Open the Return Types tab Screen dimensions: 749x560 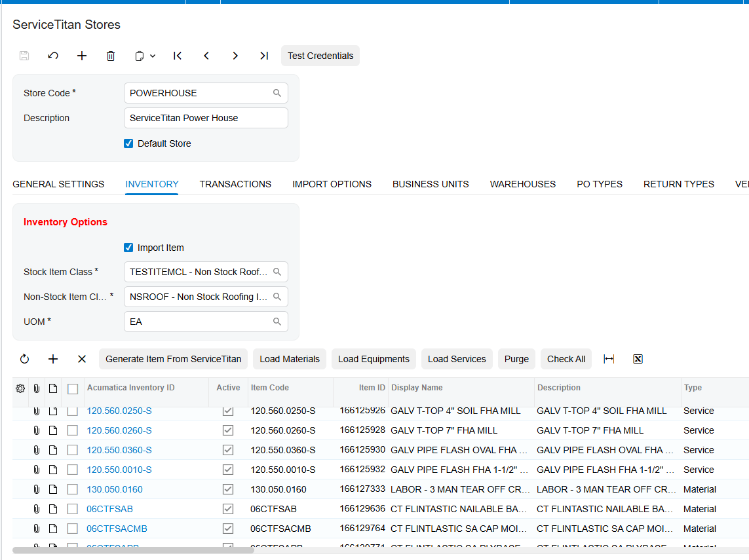click(x=679, y=184)
